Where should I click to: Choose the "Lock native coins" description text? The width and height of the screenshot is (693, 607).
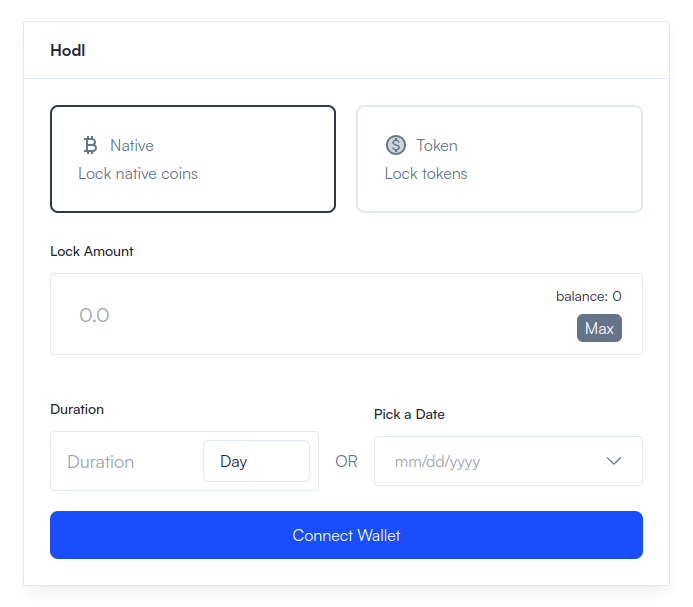(x=138, y=174)
